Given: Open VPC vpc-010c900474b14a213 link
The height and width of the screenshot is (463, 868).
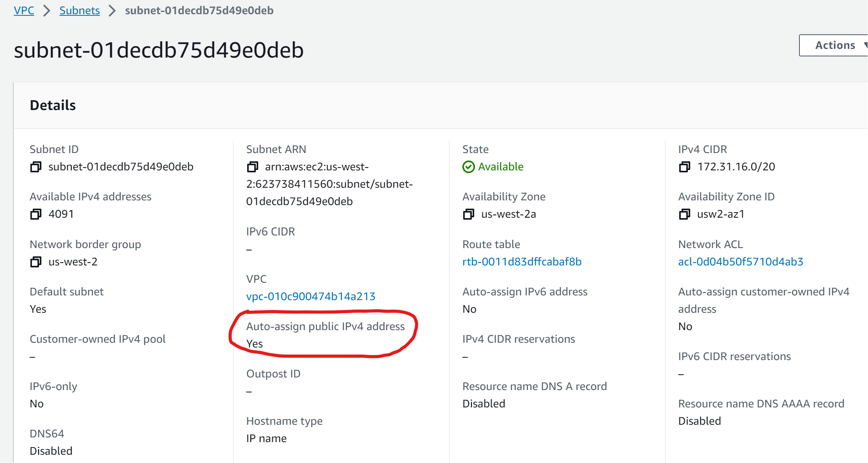Looking at the screenshot, I should coord(311,296).
